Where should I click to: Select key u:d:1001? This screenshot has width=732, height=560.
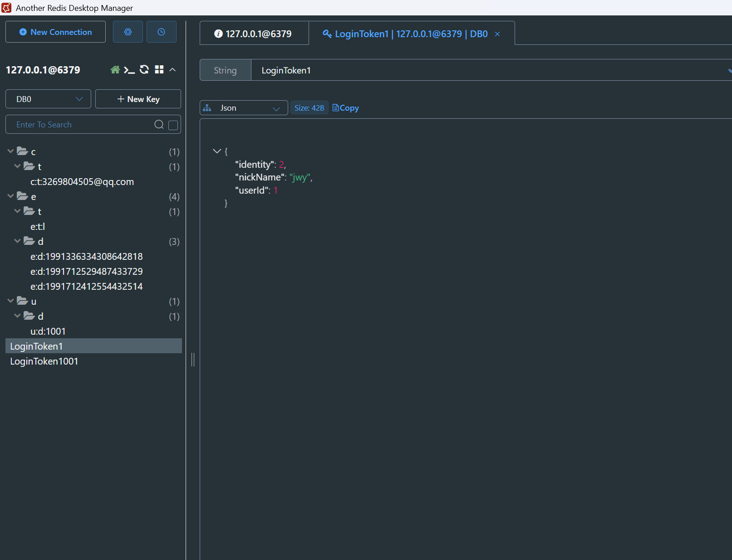click(x=48, y=331)
